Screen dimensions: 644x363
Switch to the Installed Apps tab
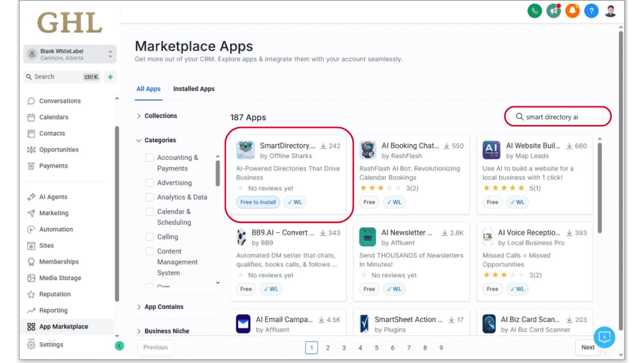[194, 89]
